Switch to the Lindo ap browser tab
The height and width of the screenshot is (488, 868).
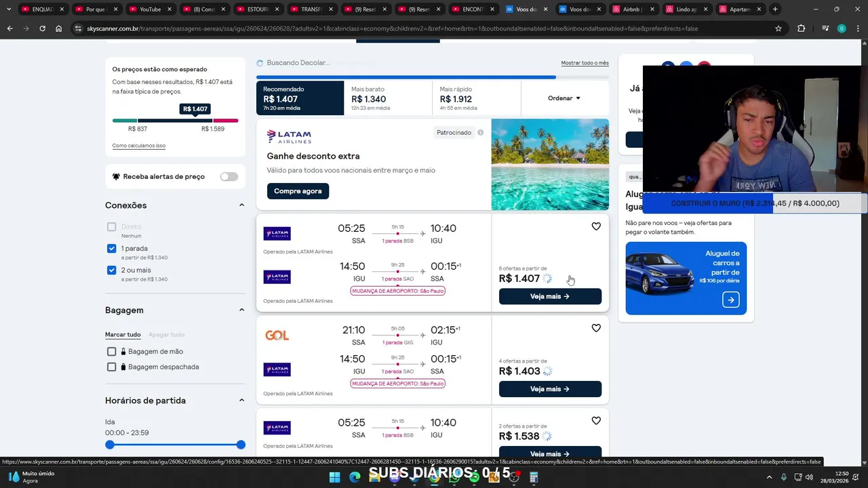tap(687, 9)
